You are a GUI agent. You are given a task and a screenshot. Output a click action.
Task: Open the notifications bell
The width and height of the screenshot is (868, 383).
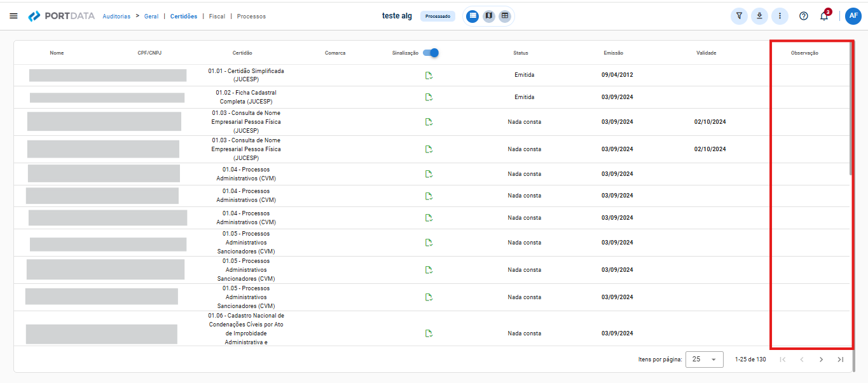824,16
